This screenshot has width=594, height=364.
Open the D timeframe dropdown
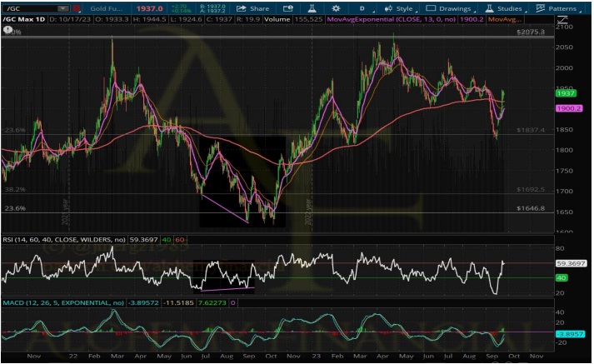coord(362,7)
